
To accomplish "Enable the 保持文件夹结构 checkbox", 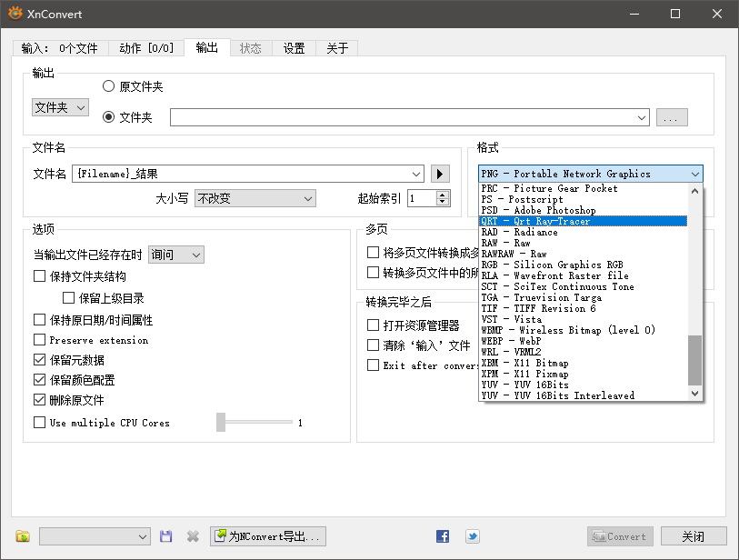I will [39, 276].
